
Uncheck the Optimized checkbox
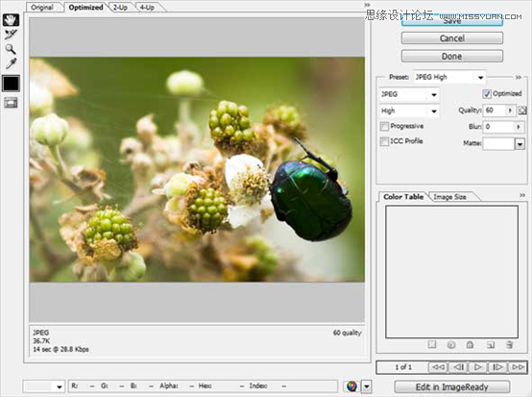(x=487, y=94)
